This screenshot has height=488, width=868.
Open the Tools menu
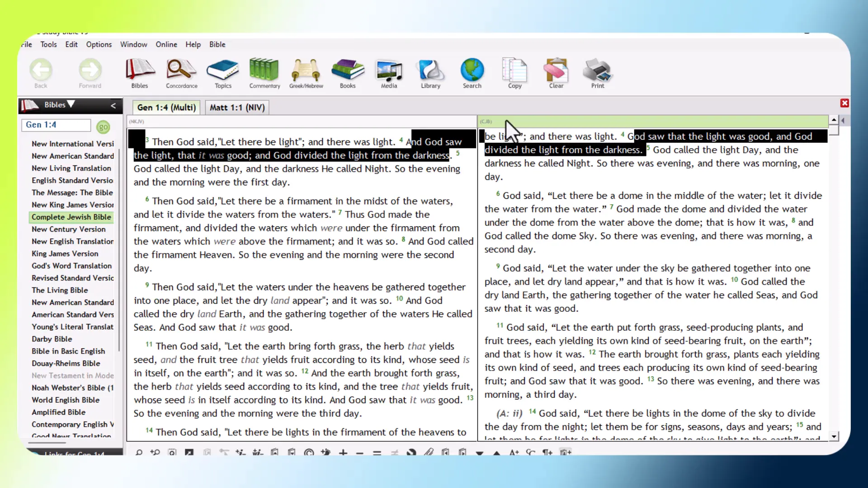click(x=48, y=44)
